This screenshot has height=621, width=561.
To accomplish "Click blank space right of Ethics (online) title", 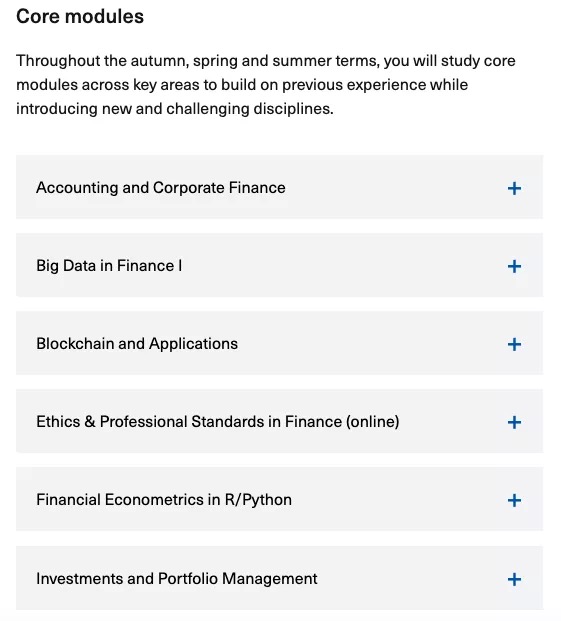I will [x=453, y=421].
